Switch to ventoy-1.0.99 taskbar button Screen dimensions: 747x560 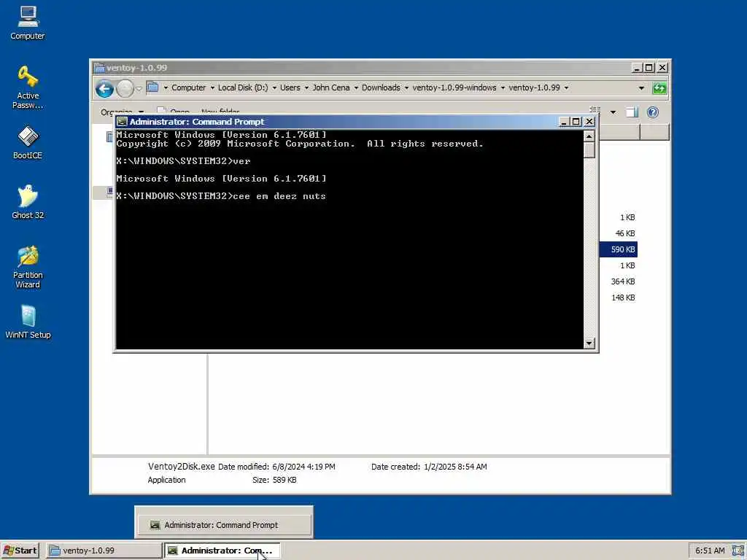coord(104,551)
